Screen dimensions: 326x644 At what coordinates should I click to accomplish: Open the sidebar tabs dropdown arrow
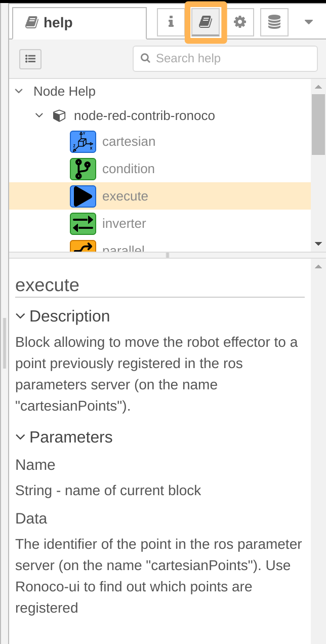coord(308,22)
